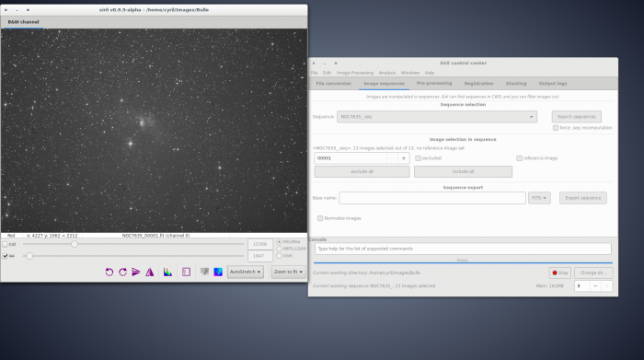The image size is (644, 360).
Task: Enable false color rendering icon
Action: 218,272
